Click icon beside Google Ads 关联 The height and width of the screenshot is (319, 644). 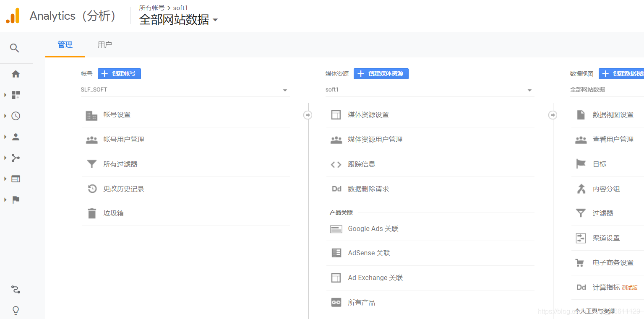pyautogui.click(x=336, y=229)
